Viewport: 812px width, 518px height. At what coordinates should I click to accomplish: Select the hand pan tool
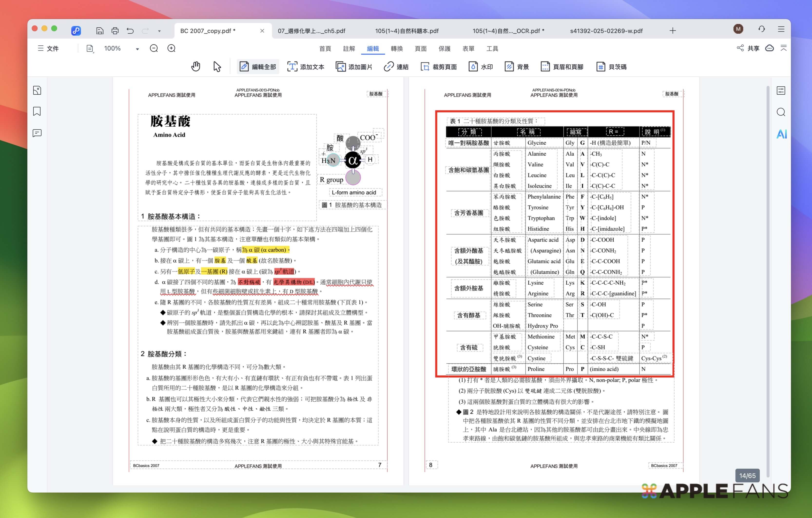click(196, 67)
